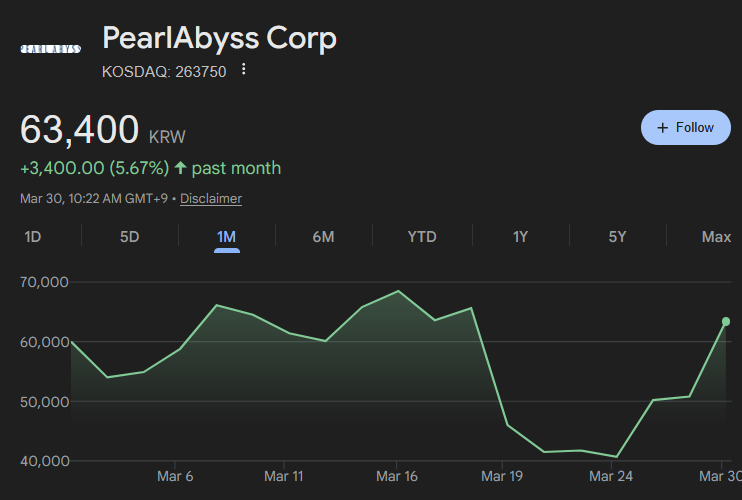Select the 5Y time range
Image resolution: width=742 pixels, height=500 pixels.
click(x=617, y=237)
